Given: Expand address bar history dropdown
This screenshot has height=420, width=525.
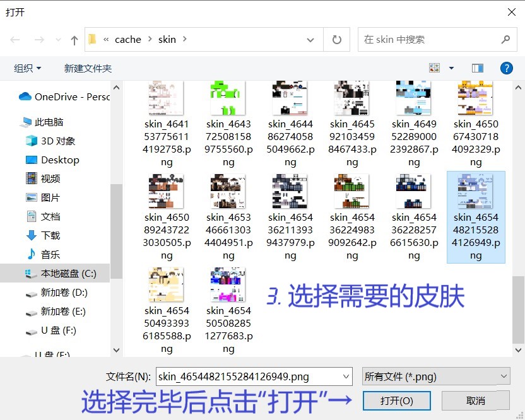Looking at the screenshot, I should pyautogui.click(x=310, y=40).
